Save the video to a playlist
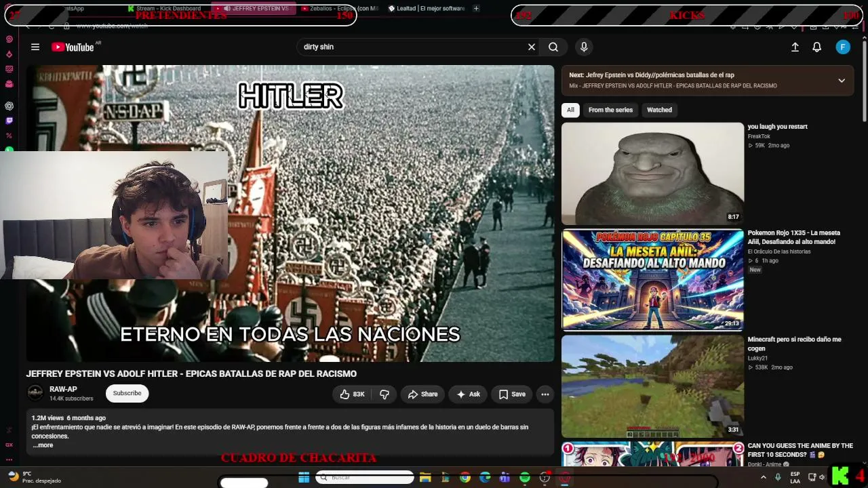This screenshot has width=868, height=488. [x=512, y=394]
